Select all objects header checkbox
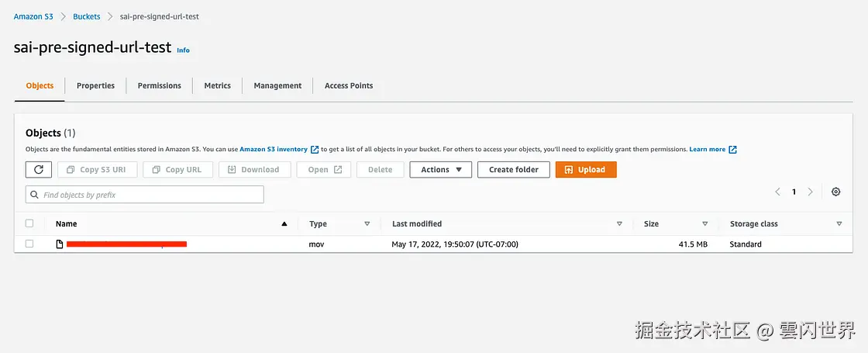 point(29,223)
